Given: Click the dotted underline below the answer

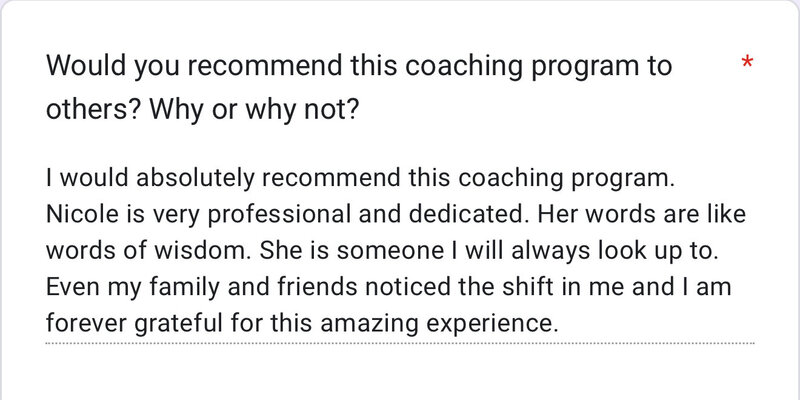Looking at the screenshot, I should pyautogui.click(x=399, y=343).
